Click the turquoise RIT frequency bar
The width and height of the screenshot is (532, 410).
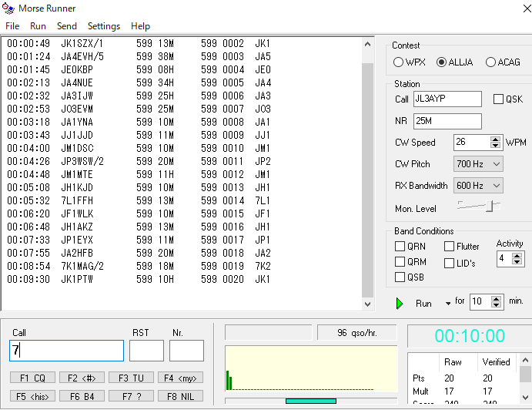pos(311,402)
